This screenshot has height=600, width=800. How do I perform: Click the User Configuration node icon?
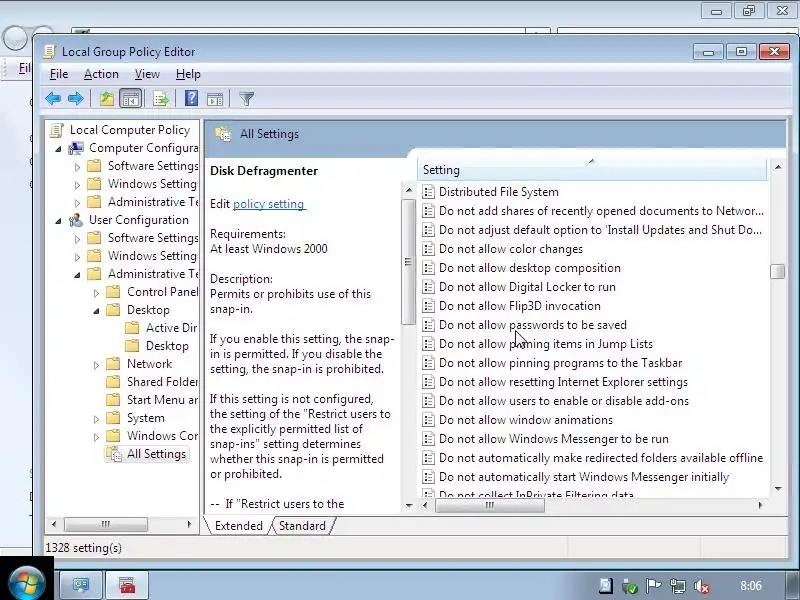click(76, 220)
